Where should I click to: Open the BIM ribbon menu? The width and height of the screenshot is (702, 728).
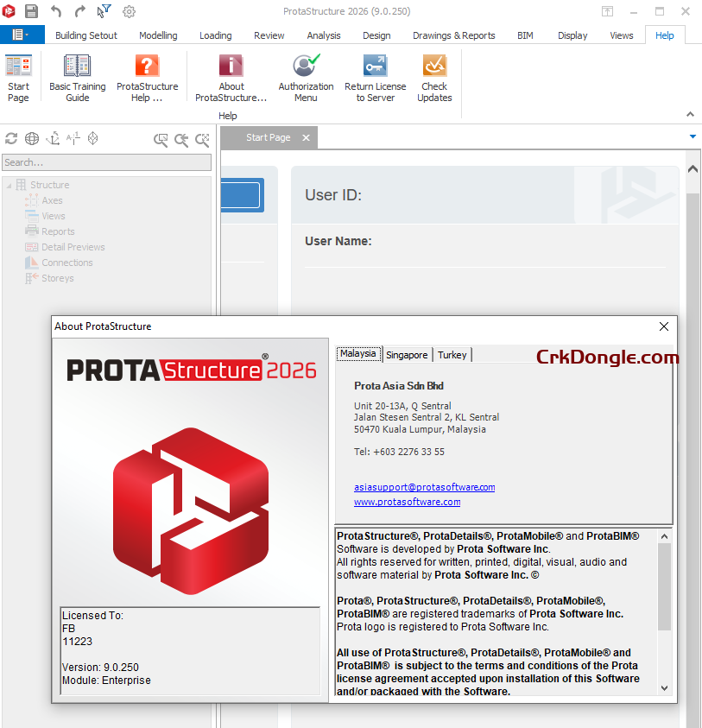[525, 35]
